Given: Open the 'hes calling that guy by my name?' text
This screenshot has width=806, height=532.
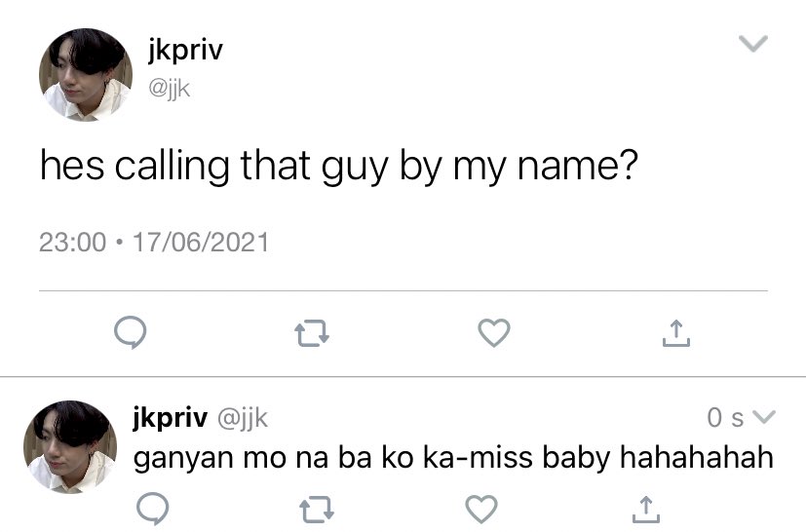Looking at the screenshot, I should (339, 166).
